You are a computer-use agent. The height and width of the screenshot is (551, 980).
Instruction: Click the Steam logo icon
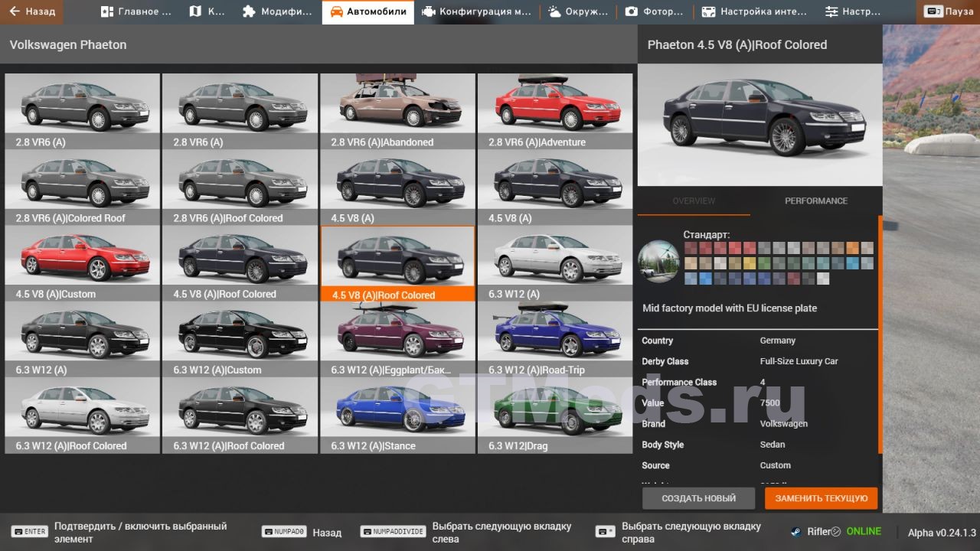click(797, 532)
